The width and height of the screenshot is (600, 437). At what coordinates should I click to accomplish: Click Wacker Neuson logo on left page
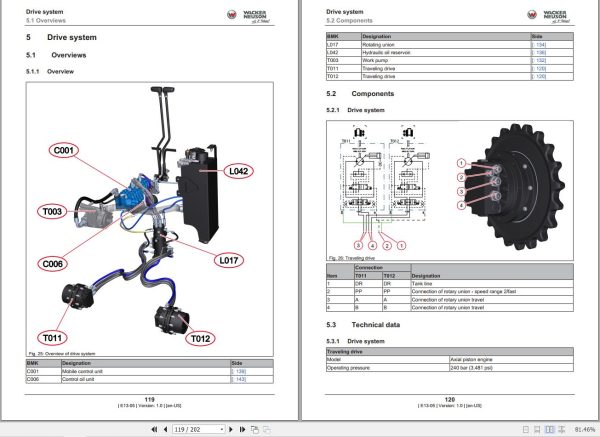point(249,16)
